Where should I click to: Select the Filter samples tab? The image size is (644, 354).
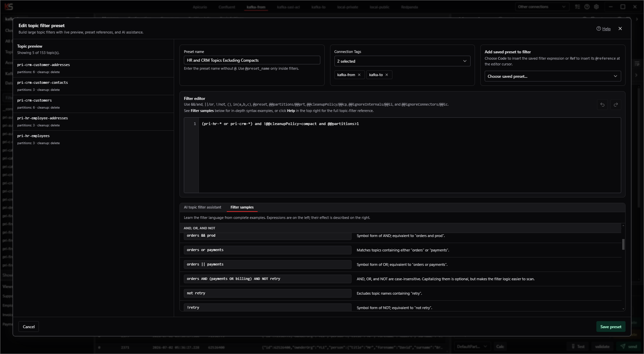tap(242, 207)
